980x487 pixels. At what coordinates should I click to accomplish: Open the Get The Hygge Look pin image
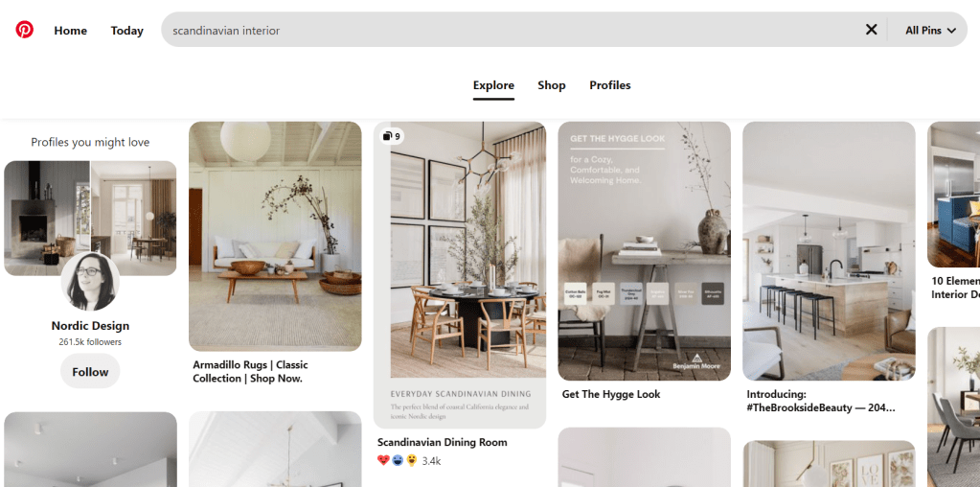tap(645, 251)
